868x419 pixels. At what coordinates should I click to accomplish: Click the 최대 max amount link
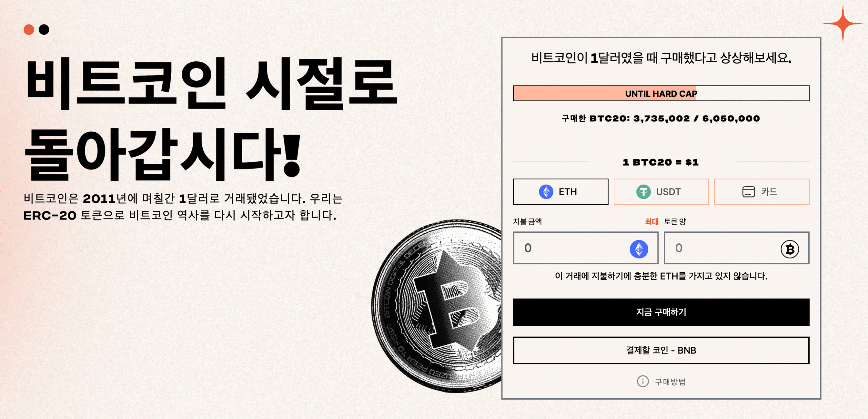coord(651,222)
